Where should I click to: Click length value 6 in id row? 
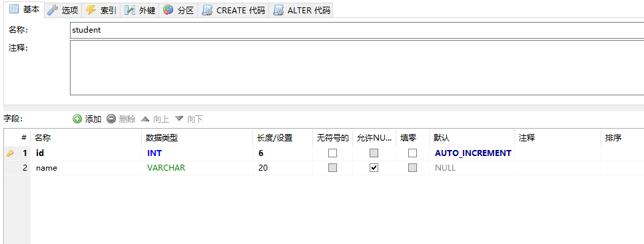point(282,153)
